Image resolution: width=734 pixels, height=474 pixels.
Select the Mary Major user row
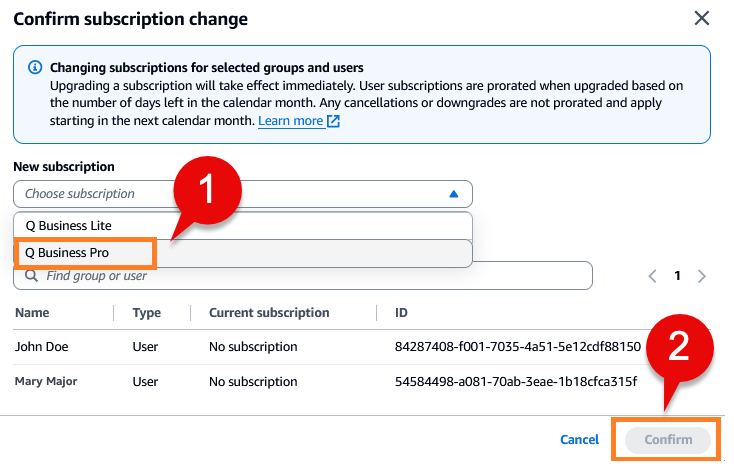tap(46, 381)
